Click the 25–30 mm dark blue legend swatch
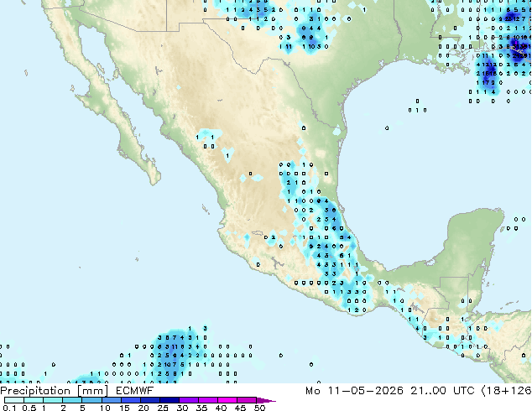This screenshot has width=532, height=411. pos(169,400)
